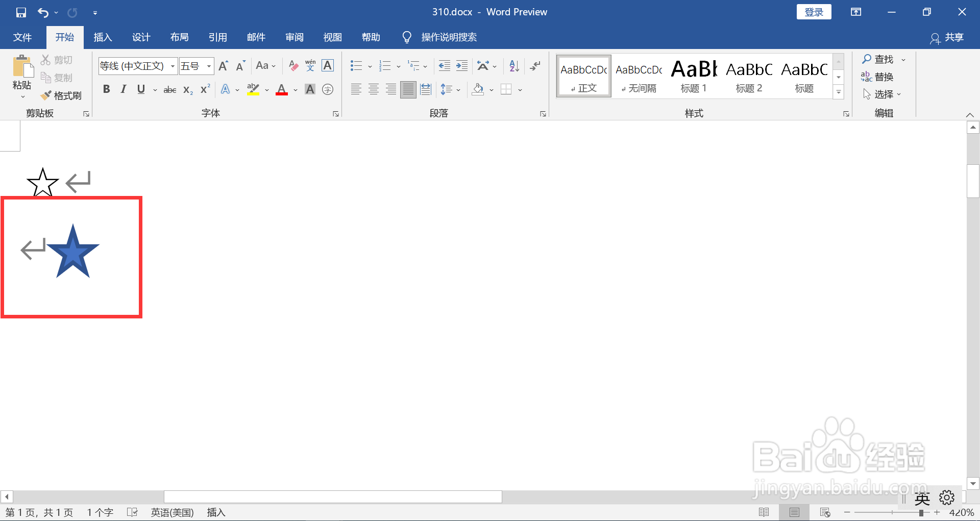
Task: Clear all formatting with the eraser icon
Action: (293, 66)
